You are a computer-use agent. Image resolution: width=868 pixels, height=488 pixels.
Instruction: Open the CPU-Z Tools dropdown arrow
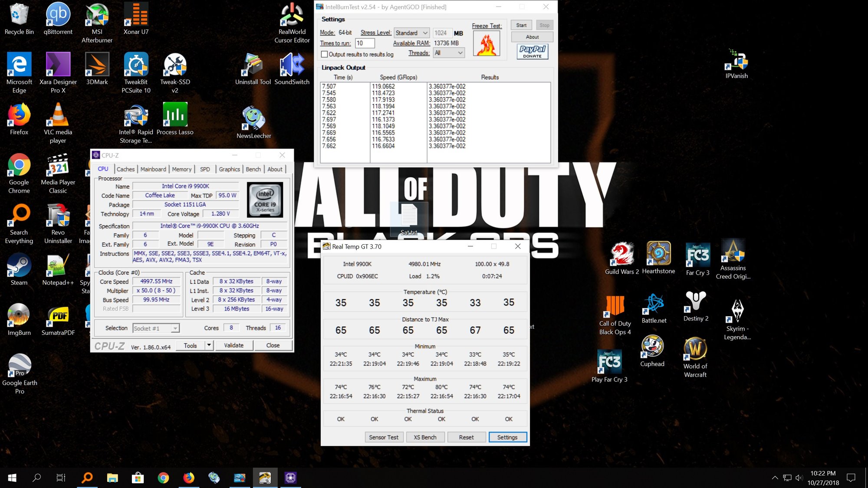pyautogui.click(x=209, y=345)
